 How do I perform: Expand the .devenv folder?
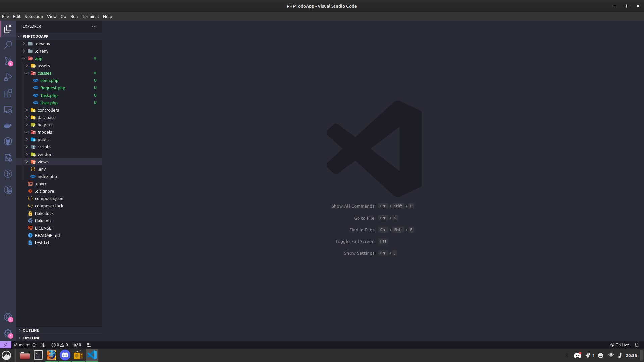[59, 44]
